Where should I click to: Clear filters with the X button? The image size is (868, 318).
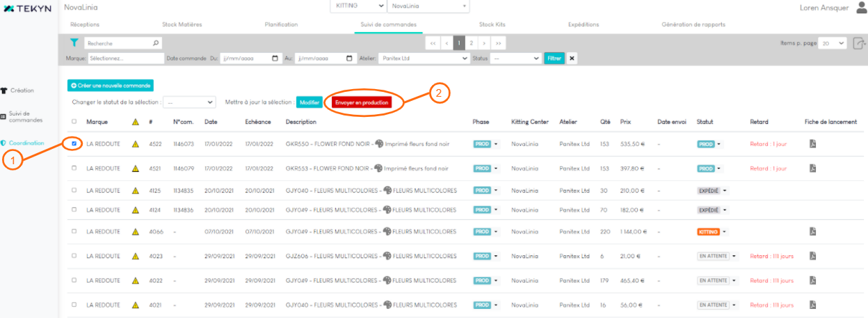click(x=572, y=58)
